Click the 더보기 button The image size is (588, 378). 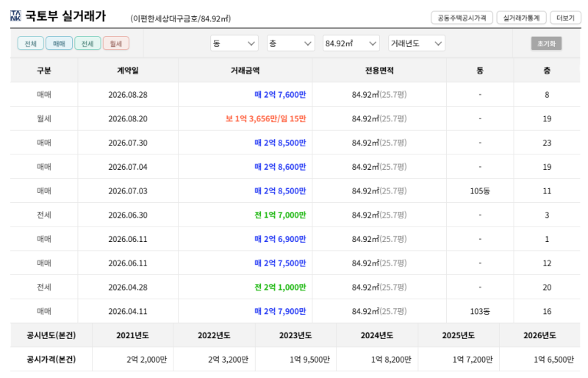pyautogui.click(x=565, y=18)
